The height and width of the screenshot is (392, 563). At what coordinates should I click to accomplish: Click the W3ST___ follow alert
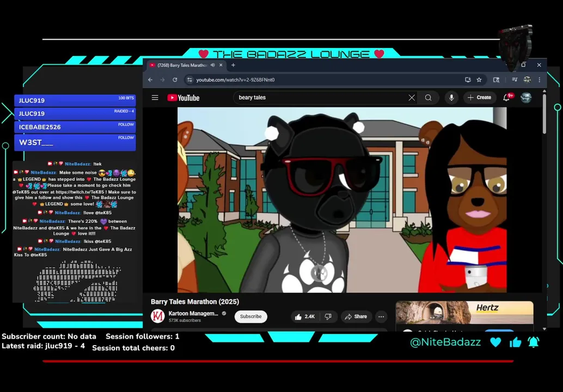click(x=75, y=142)
